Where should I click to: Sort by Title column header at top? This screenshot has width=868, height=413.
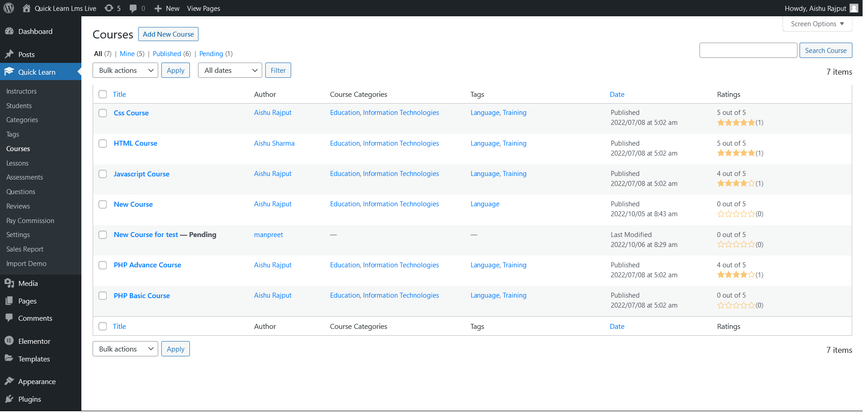click(119, 94)
